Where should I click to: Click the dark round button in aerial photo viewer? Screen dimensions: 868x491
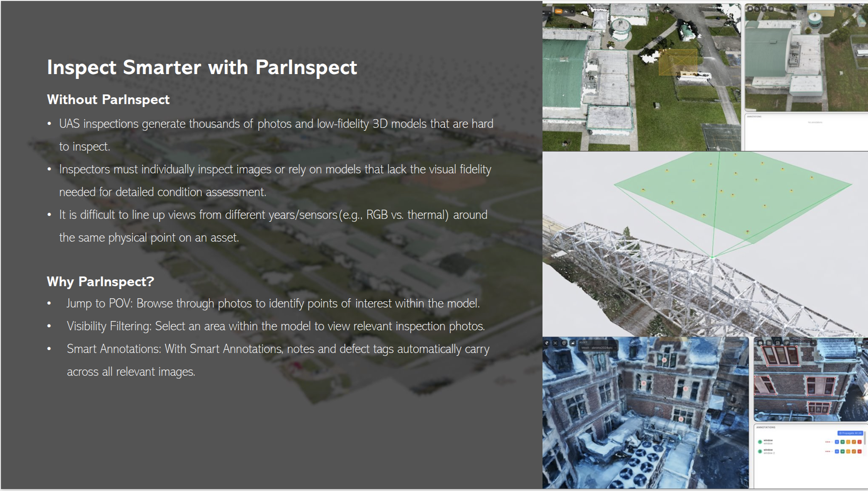pos(792,9)
